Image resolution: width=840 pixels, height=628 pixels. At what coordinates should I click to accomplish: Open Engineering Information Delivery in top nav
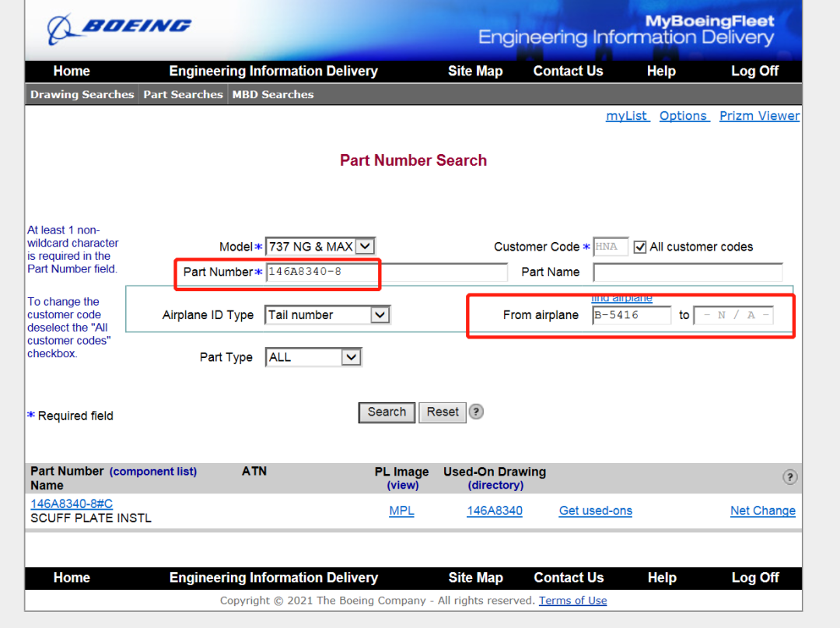(x=273, y=72)
